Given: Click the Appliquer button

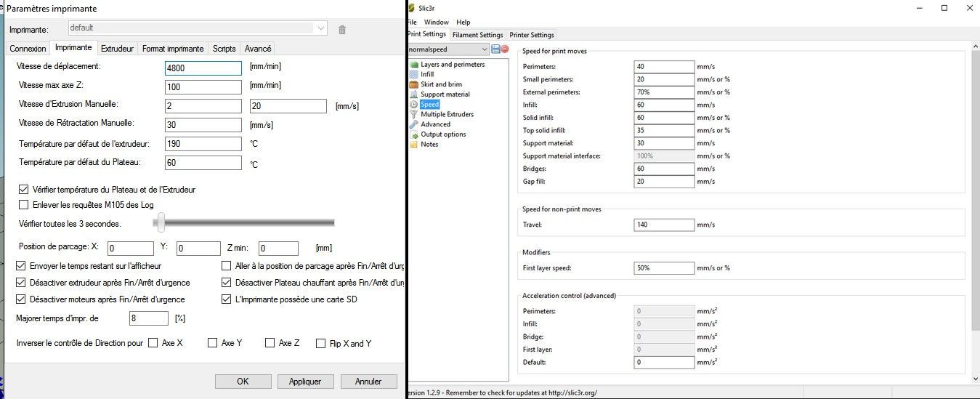Looking at the screenshot, I should [x=305, y=382].
